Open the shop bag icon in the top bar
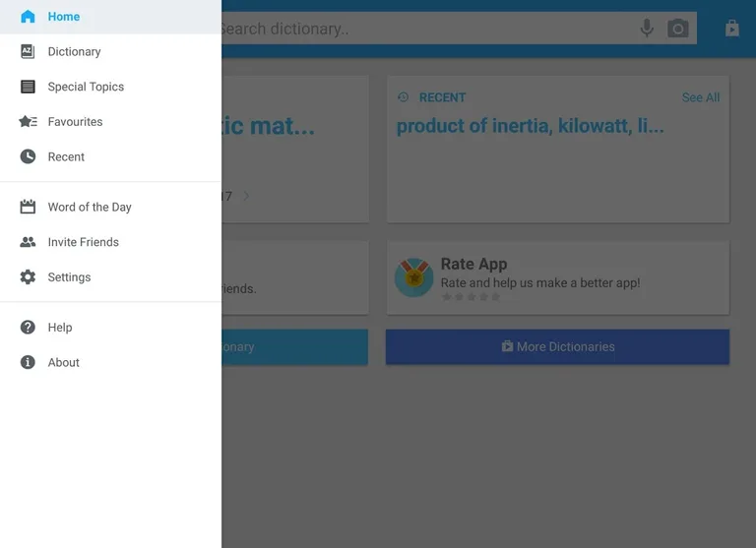Viewport: 756px width, 548px height. pyautogui.click(x=731, y=29)
